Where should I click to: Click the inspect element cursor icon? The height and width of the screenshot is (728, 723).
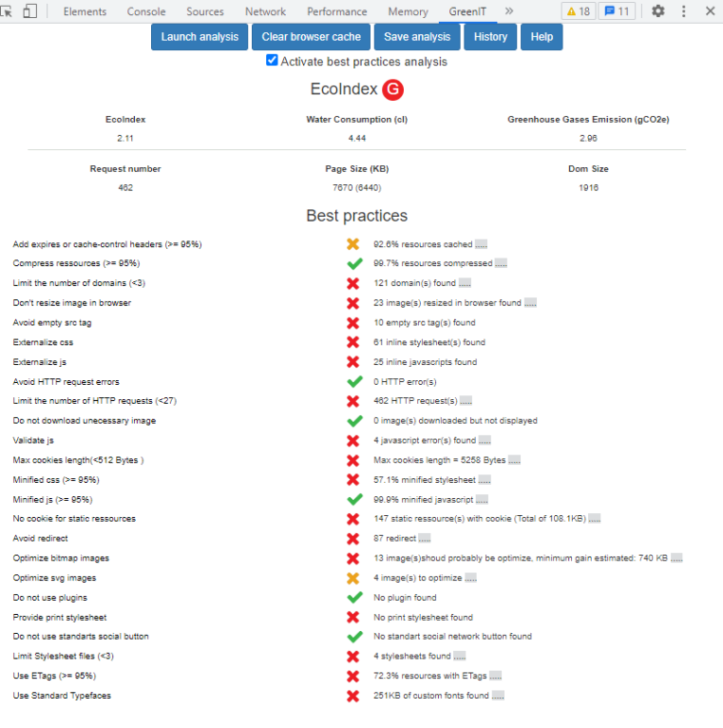[6, 11]
